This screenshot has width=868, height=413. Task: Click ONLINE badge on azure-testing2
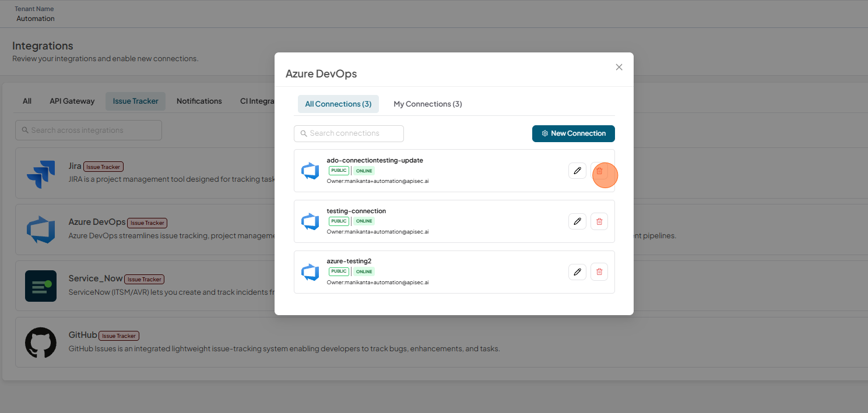point(364,271)
